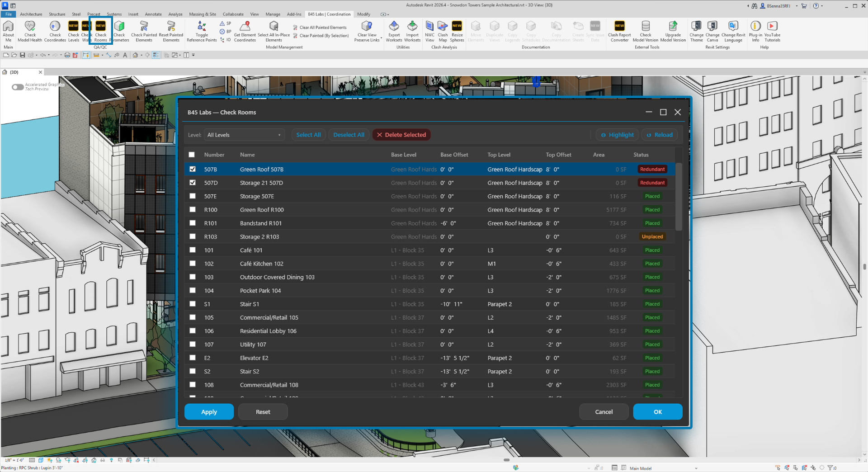
Task: Open the Architecture ribbon tab
Action: pos(31,14)
